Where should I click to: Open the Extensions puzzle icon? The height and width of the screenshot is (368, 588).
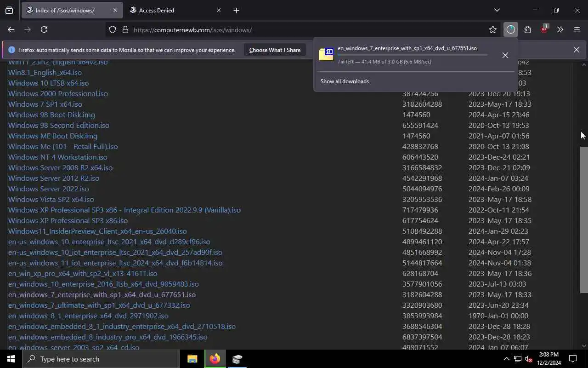click(x=527, y=30)
